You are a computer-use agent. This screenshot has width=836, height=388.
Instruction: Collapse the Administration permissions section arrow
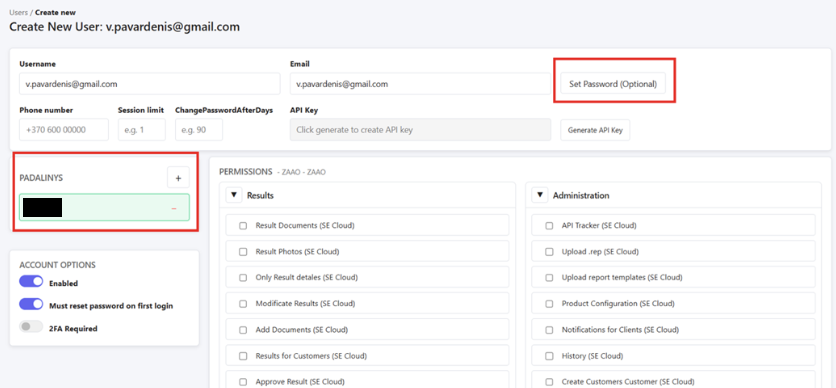coord(540,195)
